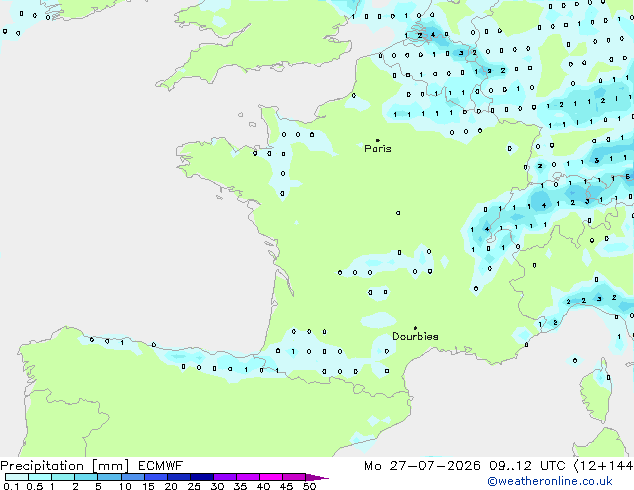The height and width of the screenshot is (490, 634).
Task: Pick the 15–20 mm legend swatch
Action: [x=156, y=477]
